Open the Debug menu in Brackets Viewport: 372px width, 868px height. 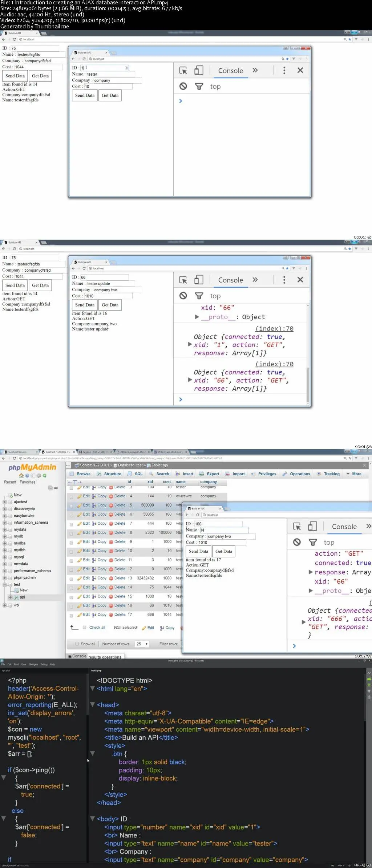click(x=44, y=664)
